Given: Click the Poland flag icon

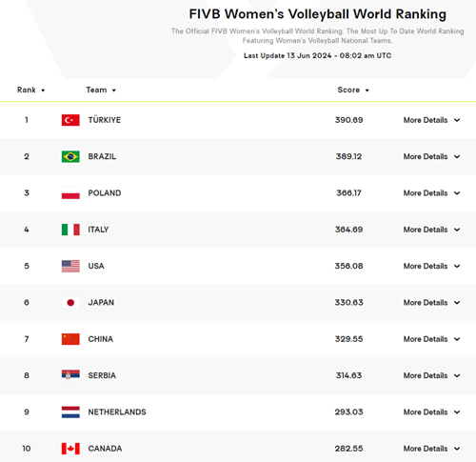Looking at the screenshot, I should pos(70,193).
